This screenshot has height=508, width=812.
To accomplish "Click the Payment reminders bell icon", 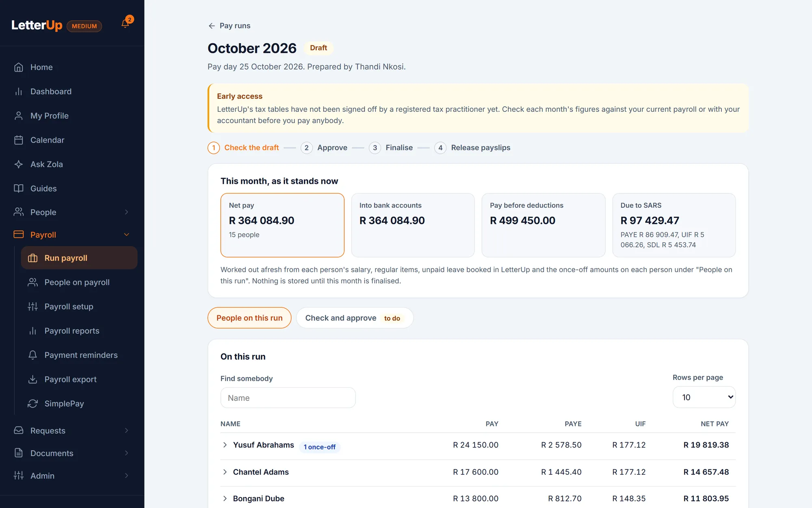I will (33, 355).
